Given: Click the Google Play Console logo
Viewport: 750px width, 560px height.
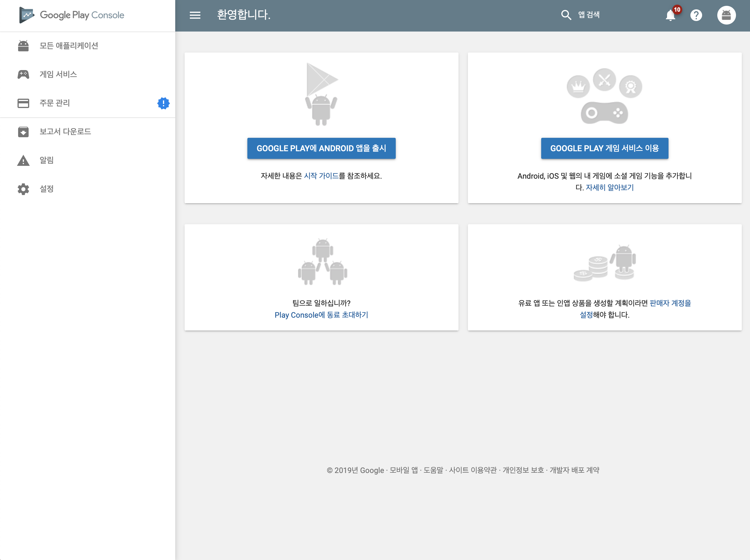Looking at the screenshot, I should (72, 15).
